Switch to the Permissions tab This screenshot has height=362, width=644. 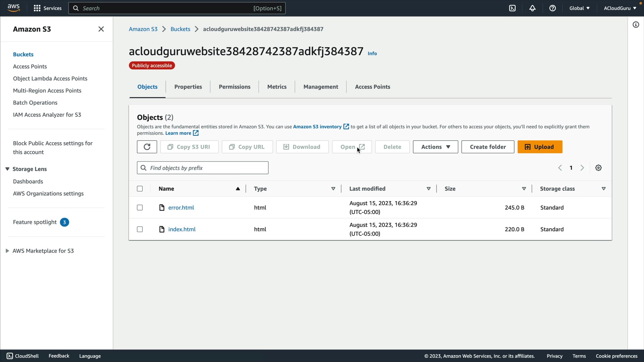tap(234, 87)
